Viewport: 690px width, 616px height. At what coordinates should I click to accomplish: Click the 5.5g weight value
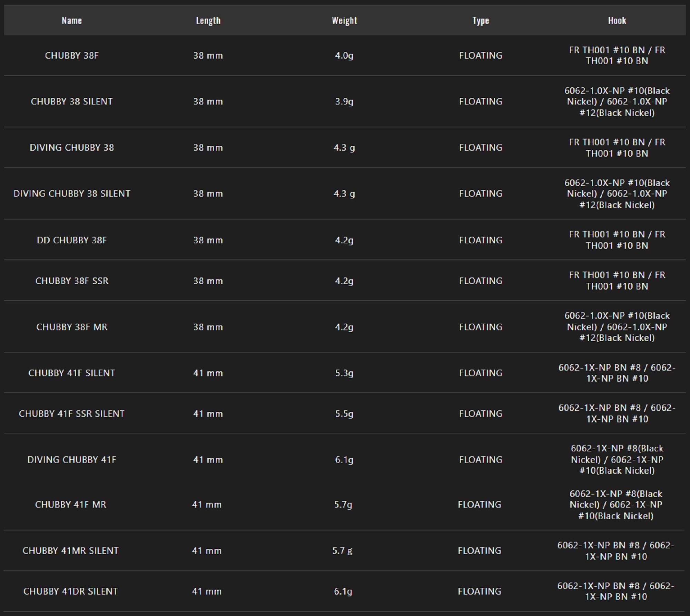pyautogui.click(x=344, y=414)
